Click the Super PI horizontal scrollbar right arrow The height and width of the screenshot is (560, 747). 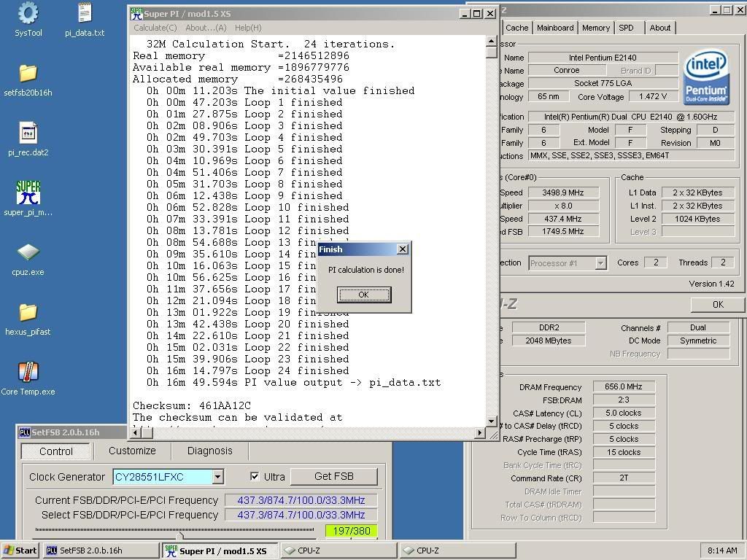coord(480,432)
